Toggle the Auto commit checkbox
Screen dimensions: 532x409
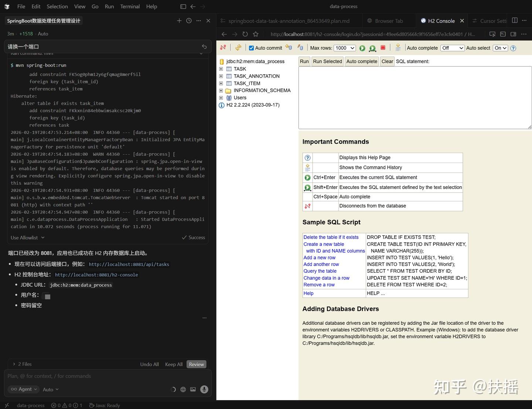251,48
